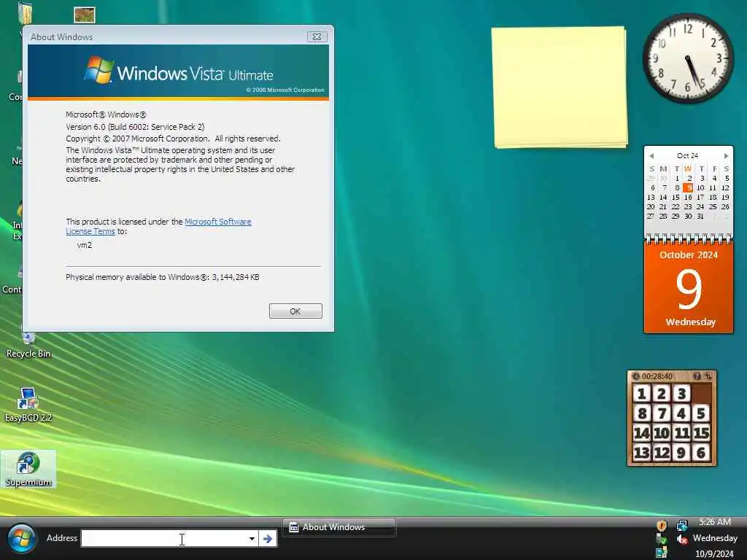747x560 pixels.
Task: Select date 31 in the mini calendar
Action: pos(700,216)
